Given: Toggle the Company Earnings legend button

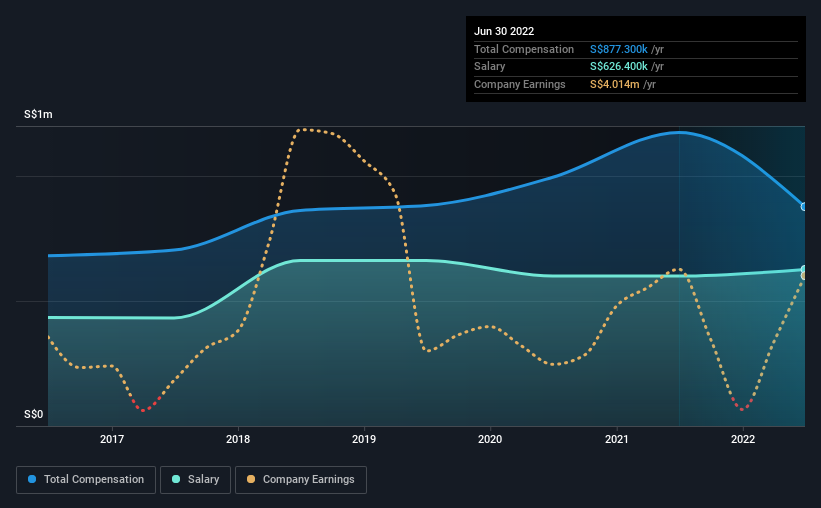Looking at the screenshot, I should (301, 480).
